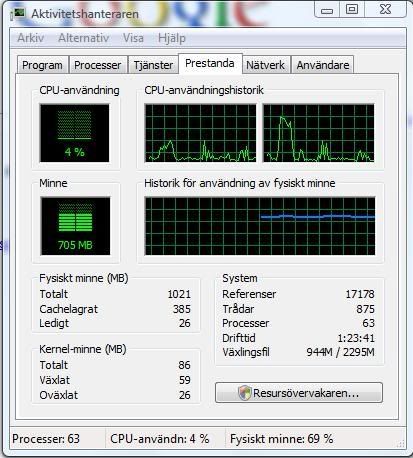
Task: Switch to the Program tab
Action: coord(42,65)
